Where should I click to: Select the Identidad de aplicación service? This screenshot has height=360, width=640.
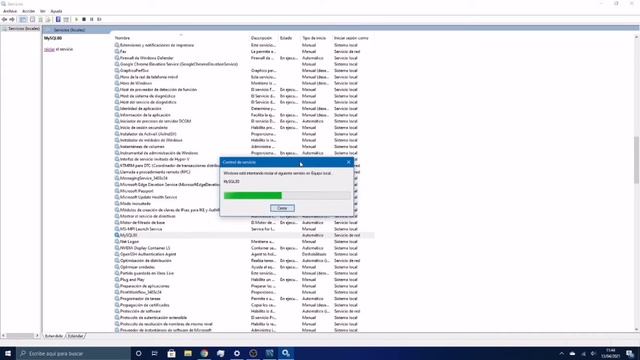click(x=244, y=109)
